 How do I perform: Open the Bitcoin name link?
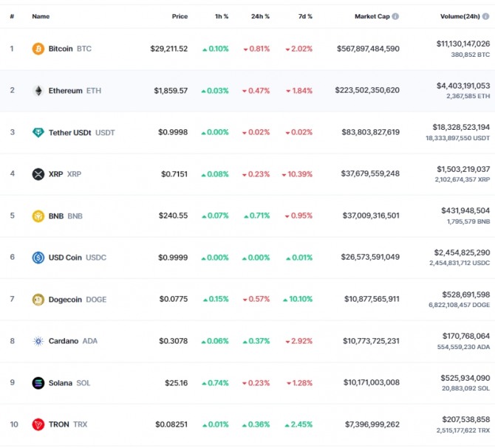coord(61,49)
